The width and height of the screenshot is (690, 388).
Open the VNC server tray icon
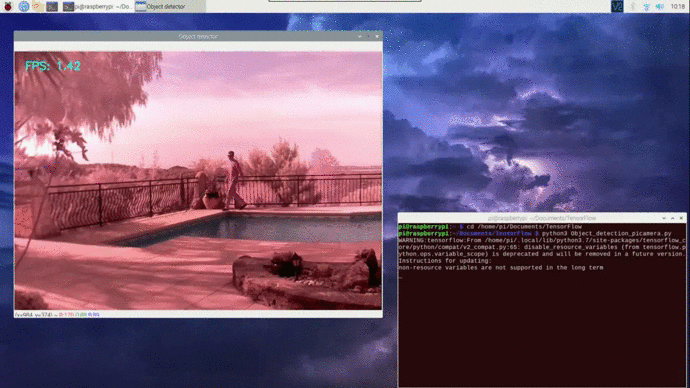tap(617, 6)
